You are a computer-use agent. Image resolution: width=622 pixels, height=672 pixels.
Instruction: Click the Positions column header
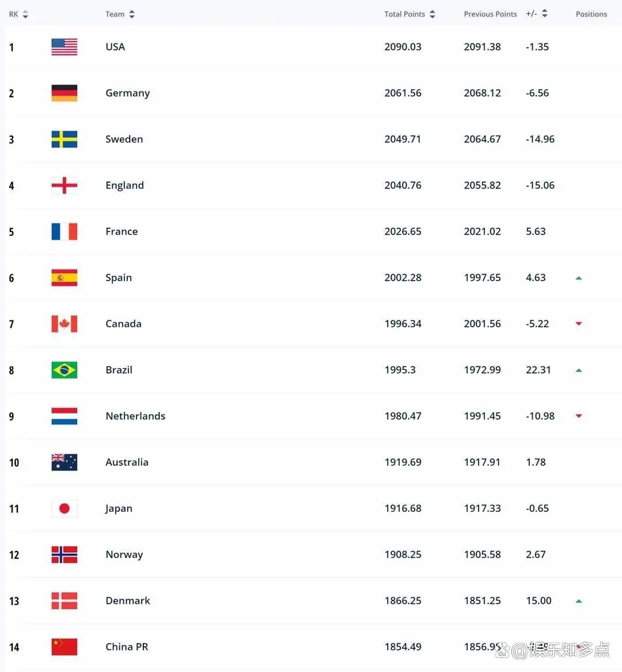591,14
